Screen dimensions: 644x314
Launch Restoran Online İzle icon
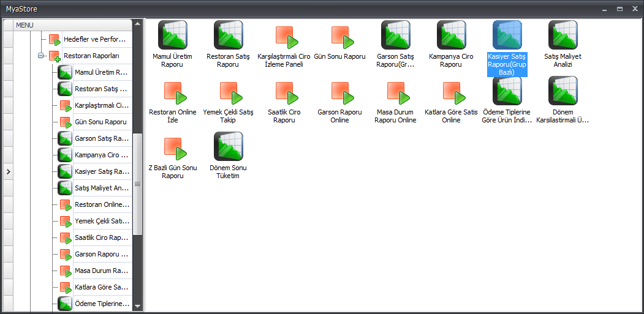click(x=174, y=93)
